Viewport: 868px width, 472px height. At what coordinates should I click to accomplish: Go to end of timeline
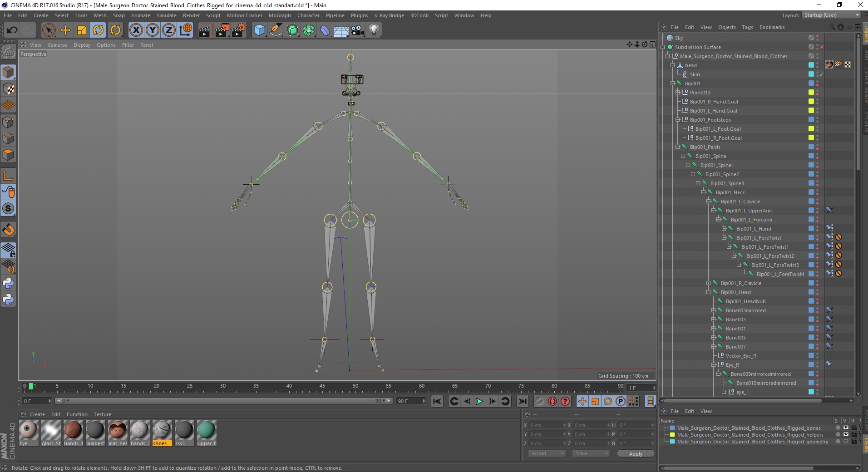pos(523,401)
